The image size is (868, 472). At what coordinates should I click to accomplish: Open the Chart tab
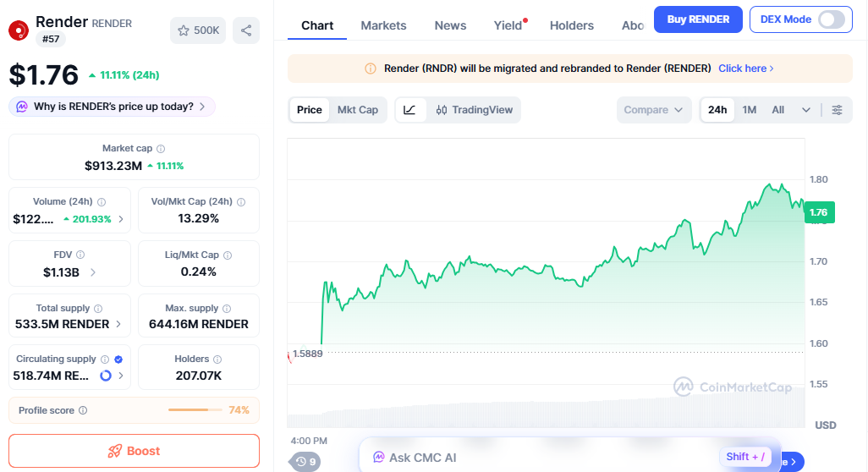click(317, 25)
